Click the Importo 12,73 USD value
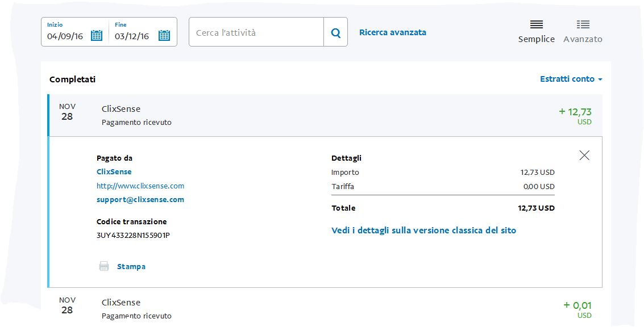This screenshot has height=327, width=644. coord(537,173)
